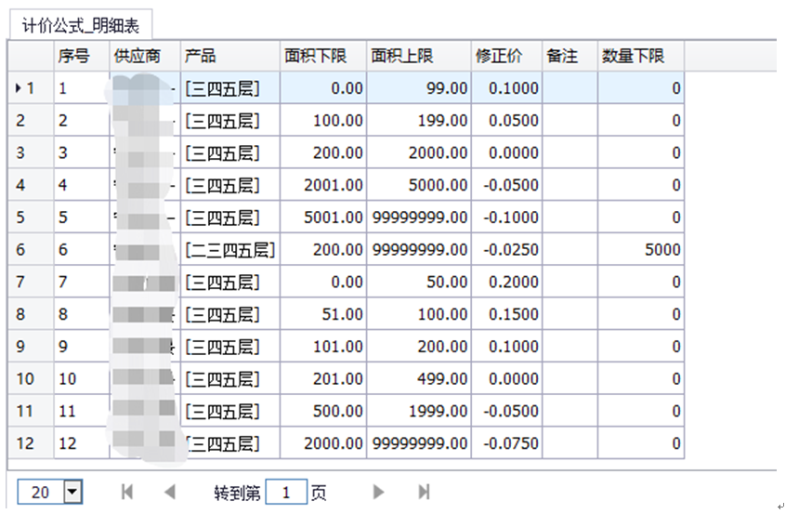
Task: Click the -0.0750 修正价 cell
Action: 506,443
